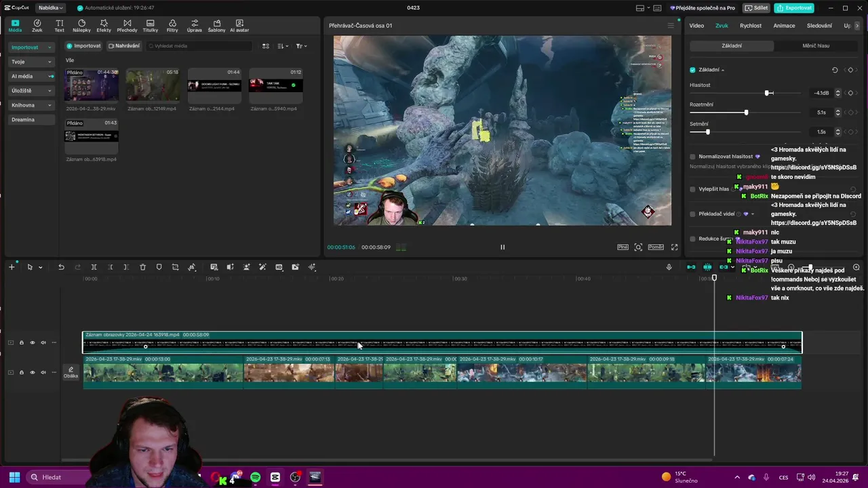Click the undo arrow in timeline toolbar
The image size is (868, 488).
coord(61,267)
